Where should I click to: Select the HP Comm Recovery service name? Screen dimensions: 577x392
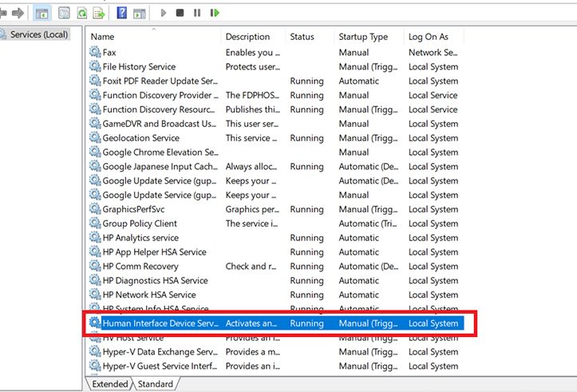click(x=140, y=267)
